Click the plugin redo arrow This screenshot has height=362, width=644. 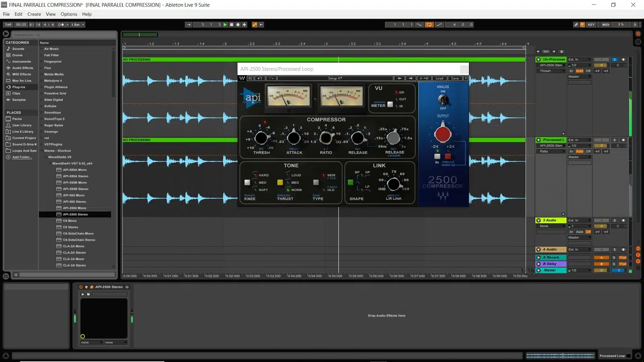click(x=271, y=78)
